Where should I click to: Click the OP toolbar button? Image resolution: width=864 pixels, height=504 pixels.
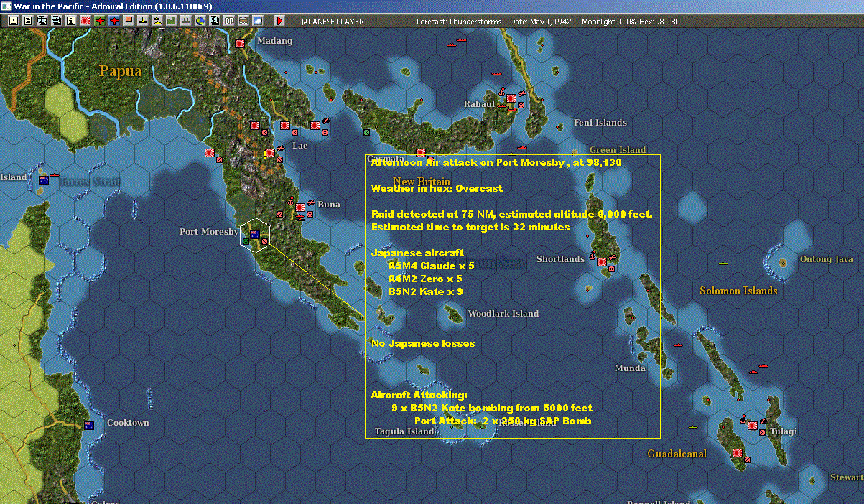point(230,21)
